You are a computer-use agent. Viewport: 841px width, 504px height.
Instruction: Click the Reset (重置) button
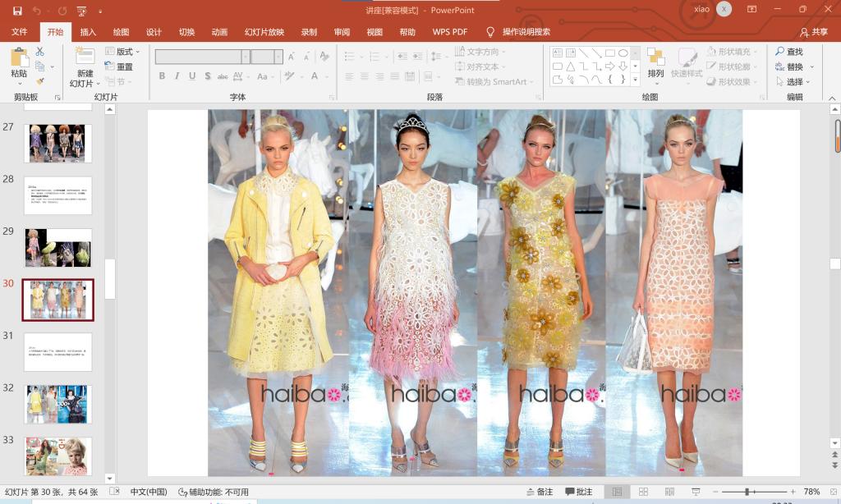tap(118, 67)
